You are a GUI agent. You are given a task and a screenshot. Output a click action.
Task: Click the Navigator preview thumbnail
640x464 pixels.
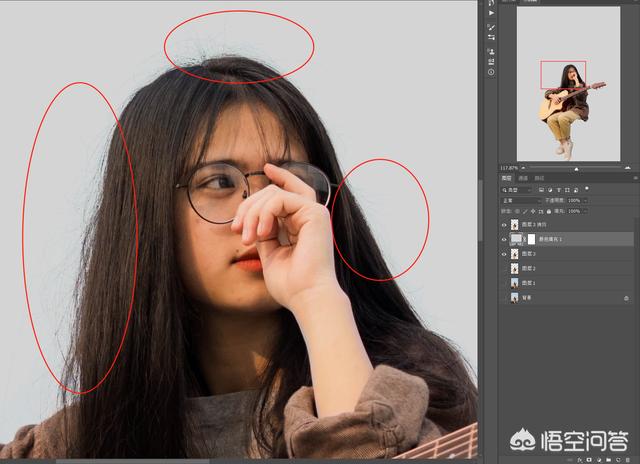569,84
